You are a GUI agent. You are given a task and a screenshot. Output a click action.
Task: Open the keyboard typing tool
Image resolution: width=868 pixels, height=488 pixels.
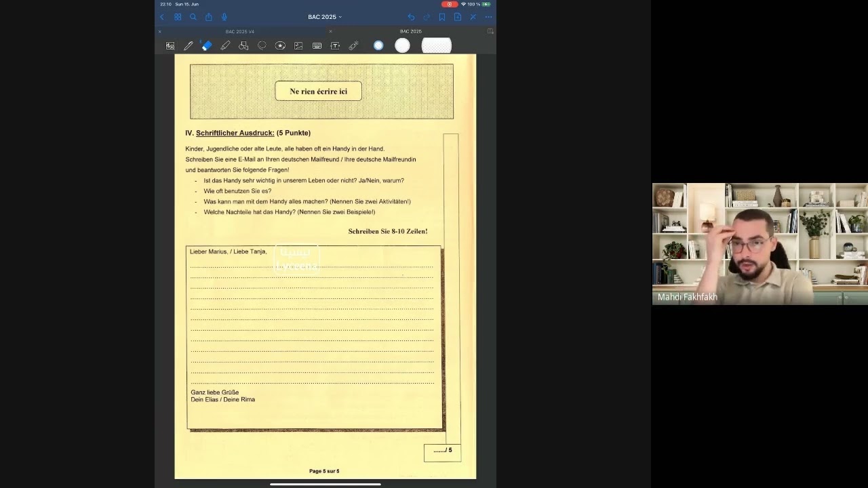tap(317, 45)
